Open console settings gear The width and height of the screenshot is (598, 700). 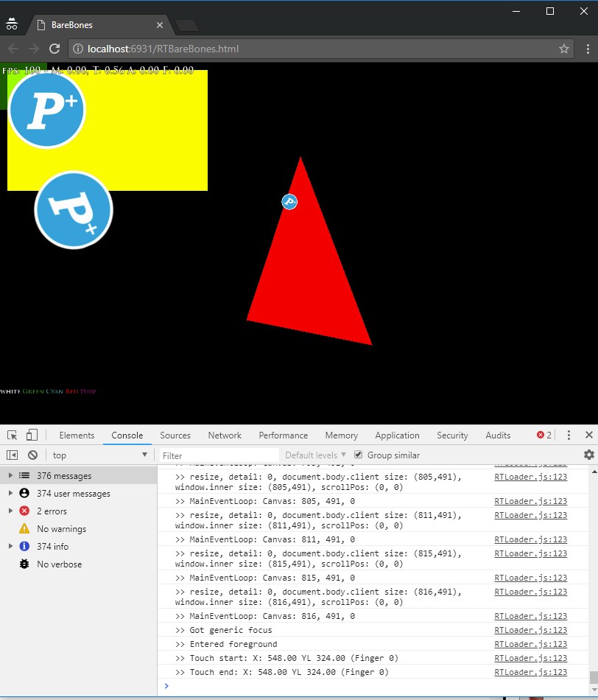pos(588,455)
